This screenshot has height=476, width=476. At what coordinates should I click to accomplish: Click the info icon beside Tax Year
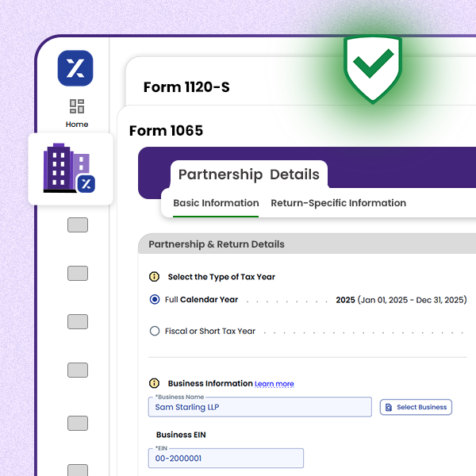(155, 277)
